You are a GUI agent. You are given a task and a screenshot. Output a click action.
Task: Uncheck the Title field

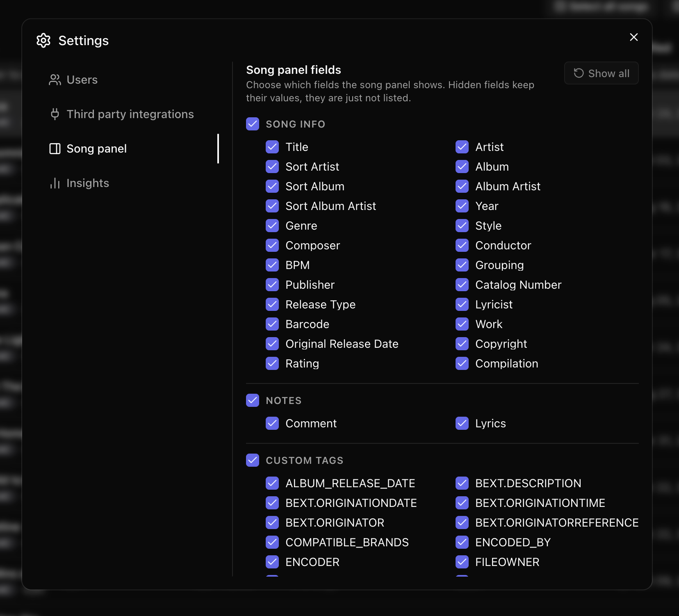[272, 147]
